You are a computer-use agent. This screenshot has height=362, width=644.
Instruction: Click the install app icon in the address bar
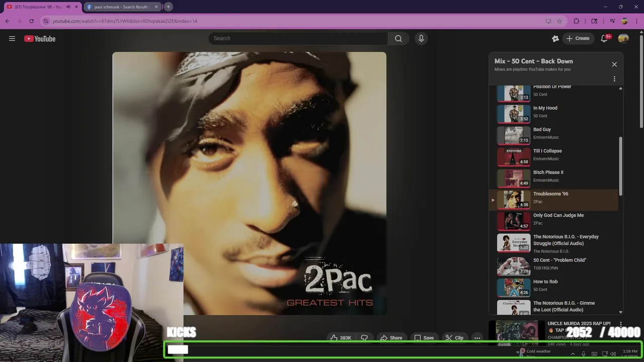[x=548, y=21]
